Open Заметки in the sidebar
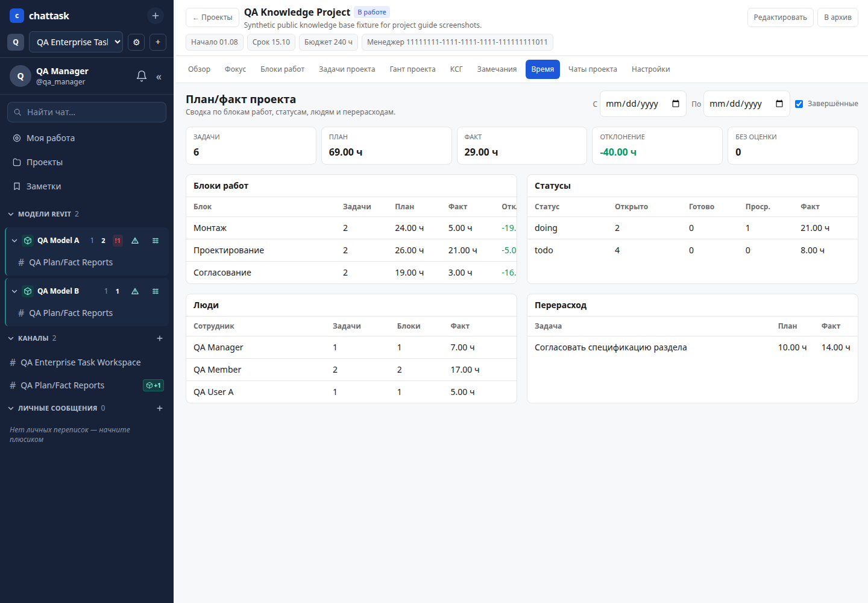868x603 pixels. (87, 186)
